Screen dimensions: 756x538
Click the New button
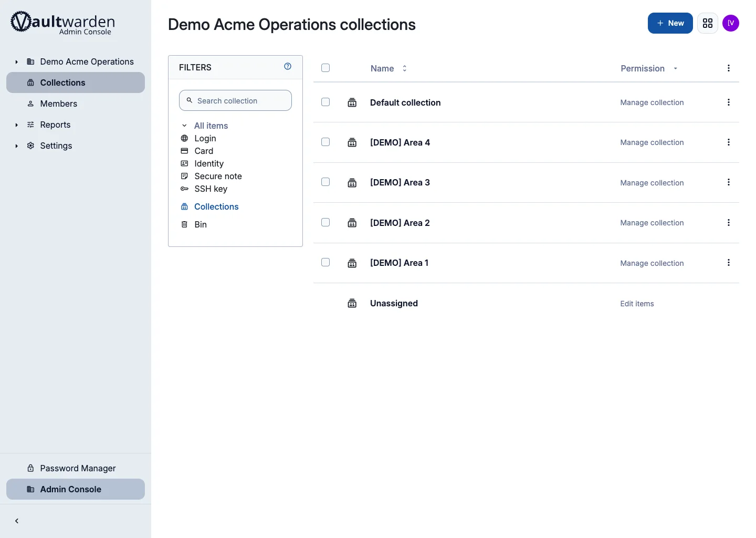[670, 23]
